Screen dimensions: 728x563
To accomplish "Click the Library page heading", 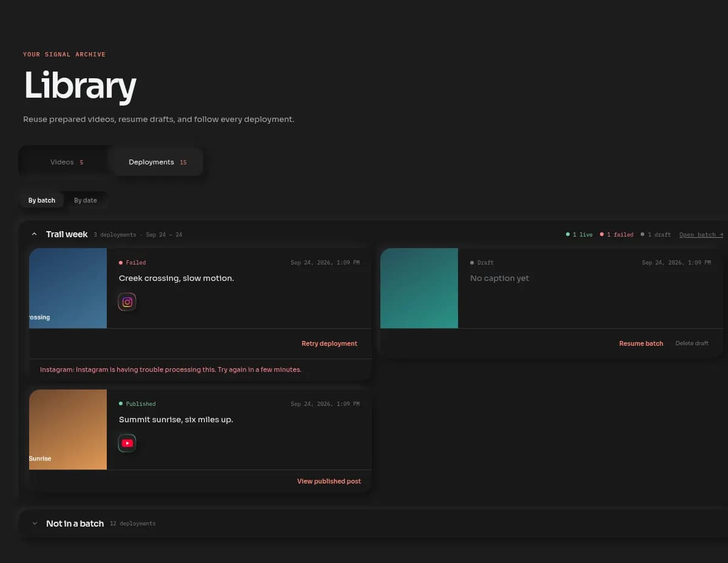I will coord(80,86).
